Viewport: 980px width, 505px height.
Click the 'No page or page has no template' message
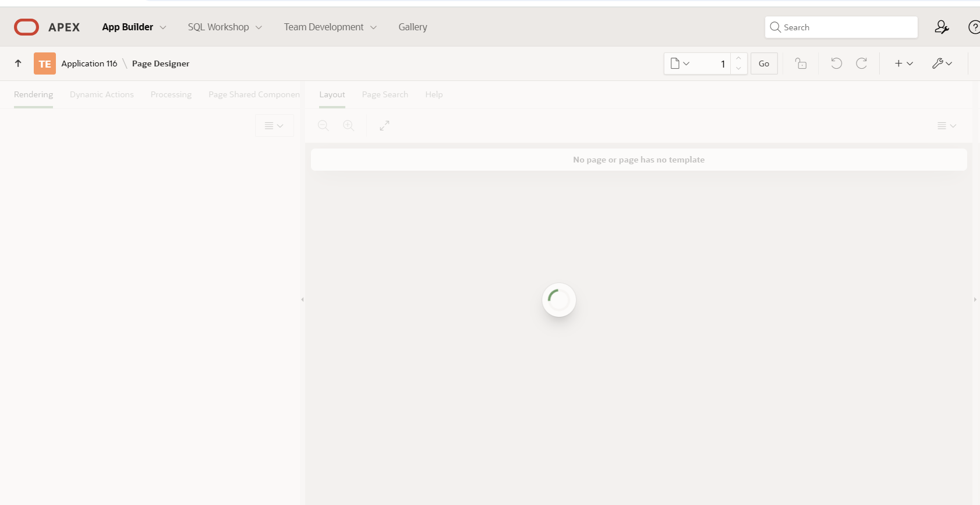point(639,160)
